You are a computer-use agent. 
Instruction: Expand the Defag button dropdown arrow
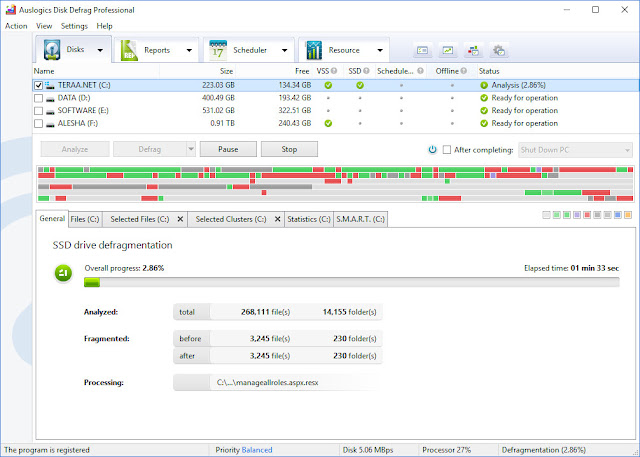click(x=191, y=149)
